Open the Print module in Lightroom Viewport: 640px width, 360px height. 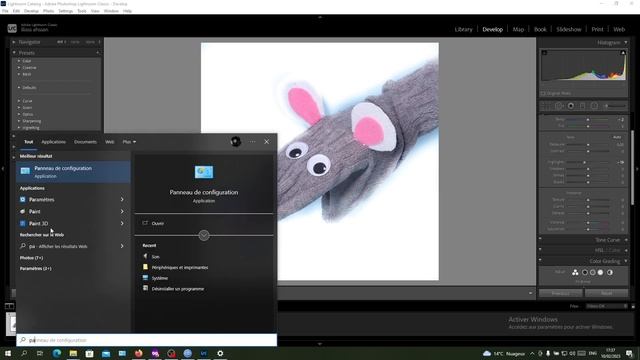click(x=597, y=29)
